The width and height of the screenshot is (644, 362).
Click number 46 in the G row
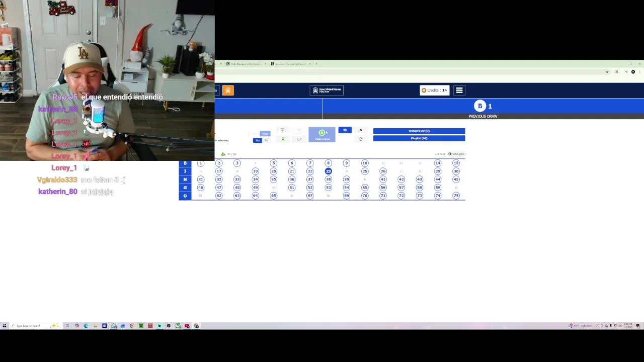[200, 188]
